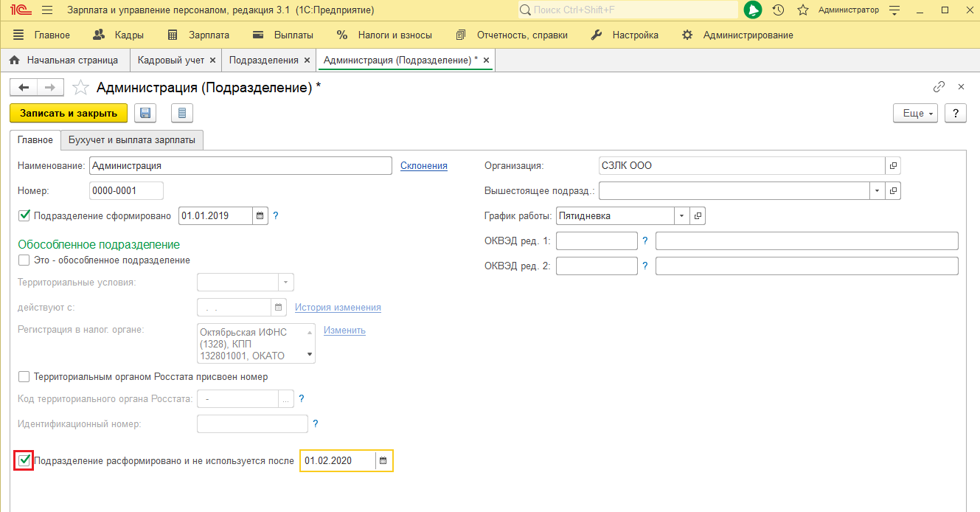Click help mark near Росстат code field
The width and height of the screenshot is (980, 512).
(301, 399)
